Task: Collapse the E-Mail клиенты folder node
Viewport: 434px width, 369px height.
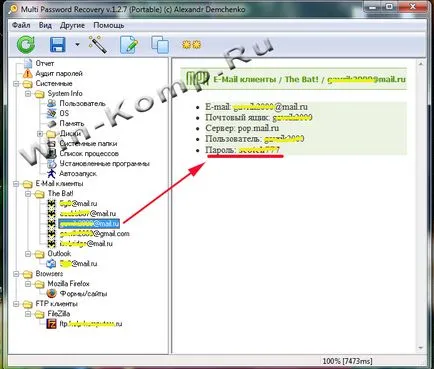Action: pyautogui.click(x=16, y=184)
